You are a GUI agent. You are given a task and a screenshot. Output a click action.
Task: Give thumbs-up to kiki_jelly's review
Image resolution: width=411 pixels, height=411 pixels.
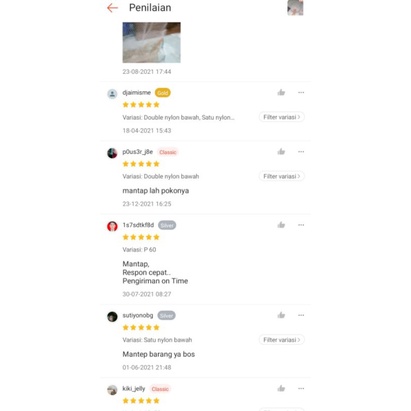[x=281, y=388]
